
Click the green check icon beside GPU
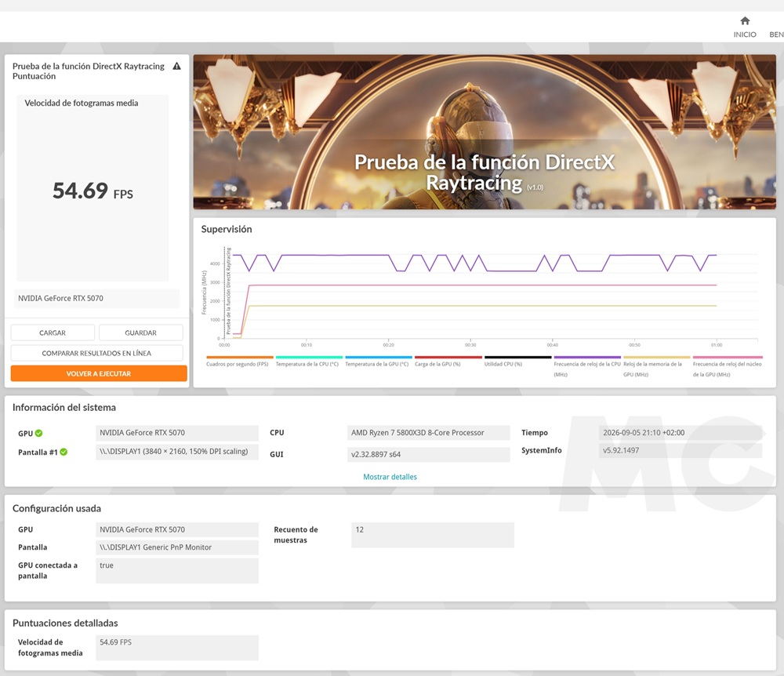39,434
